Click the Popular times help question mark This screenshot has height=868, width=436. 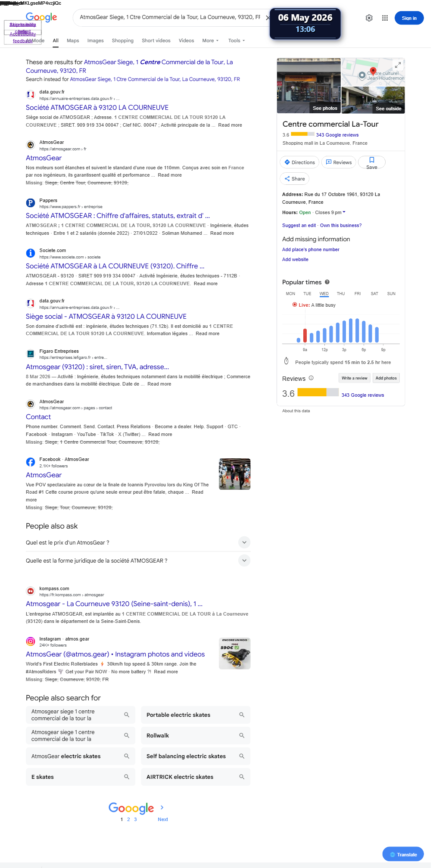pyautogui.click(x=327, y=282)
